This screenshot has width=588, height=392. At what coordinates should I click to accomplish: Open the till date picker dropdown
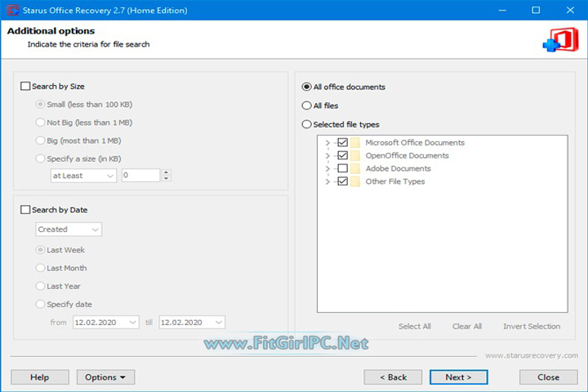point(219,323)
